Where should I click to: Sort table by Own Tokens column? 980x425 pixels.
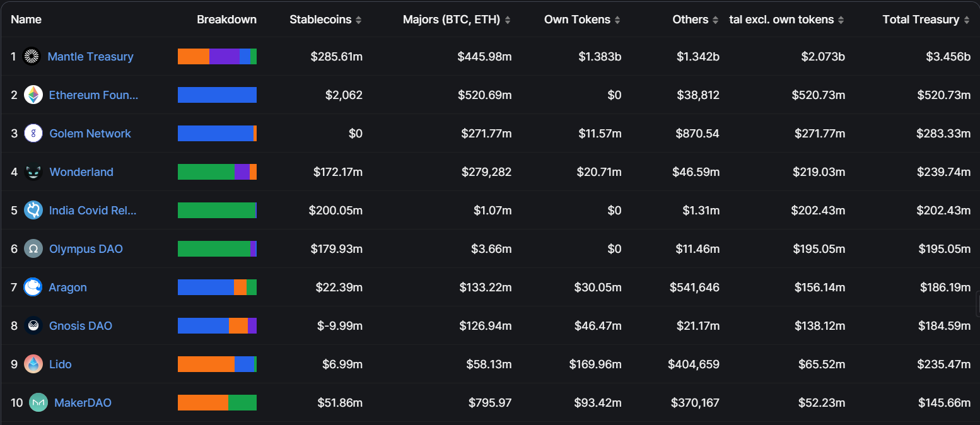617,20
